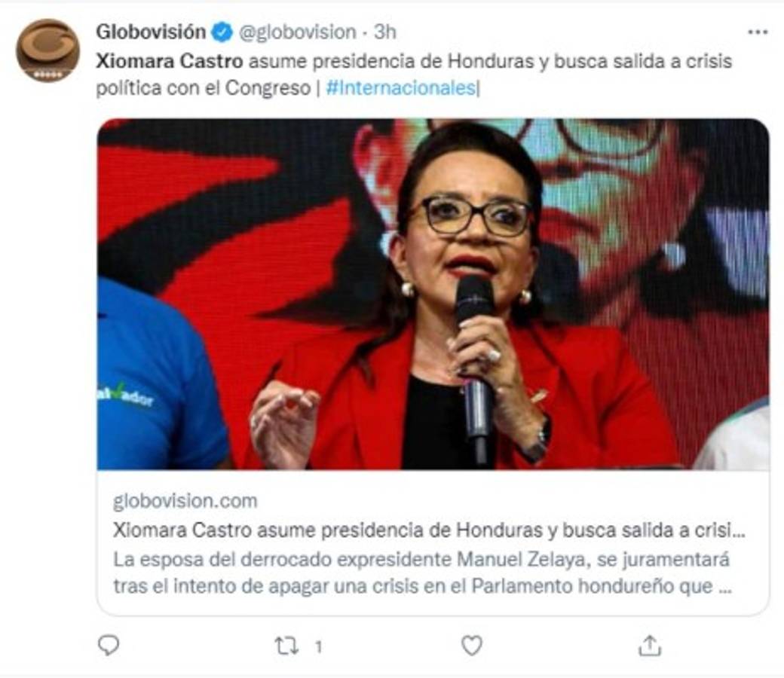Click the article description about Manuel Zelaya
The image size is (784, 678).
[423, 573]
